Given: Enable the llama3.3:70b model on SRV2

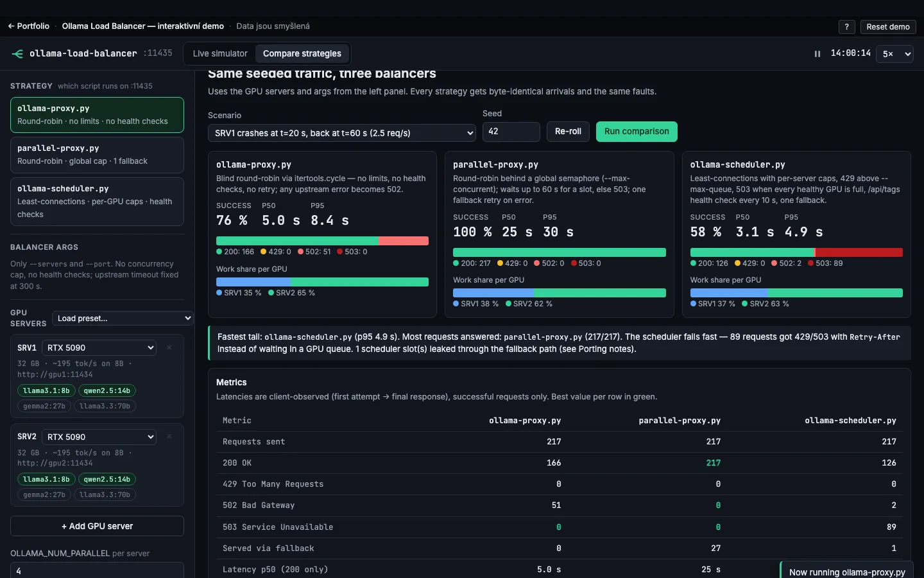Looking at the screenshot, I should pos(105,495).
